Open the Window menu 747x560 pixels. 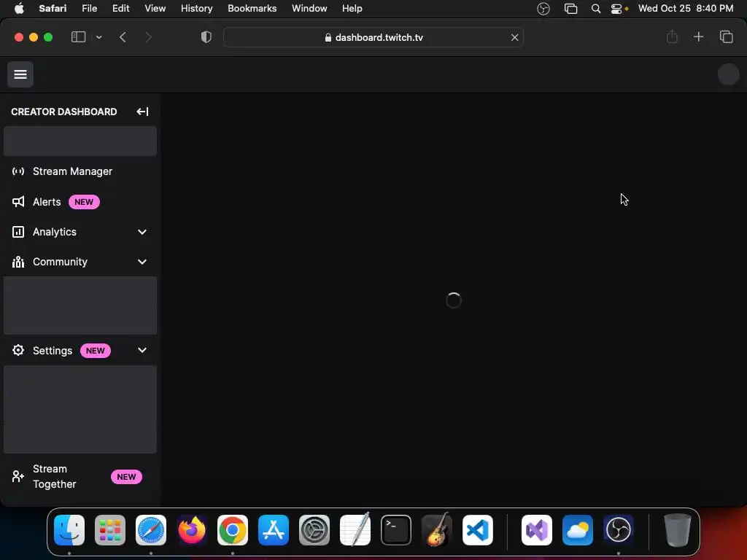click(309, 8)
